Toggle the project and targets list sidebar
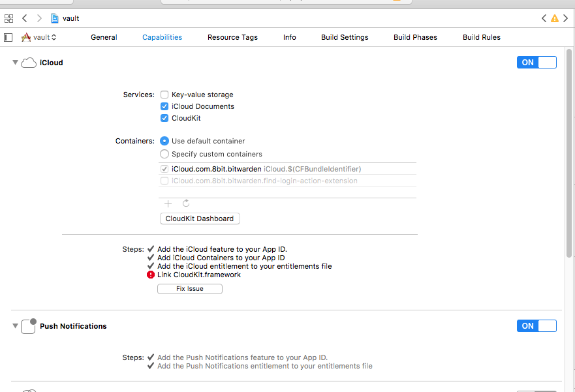575x392 pixels. (x=8, y=37)
